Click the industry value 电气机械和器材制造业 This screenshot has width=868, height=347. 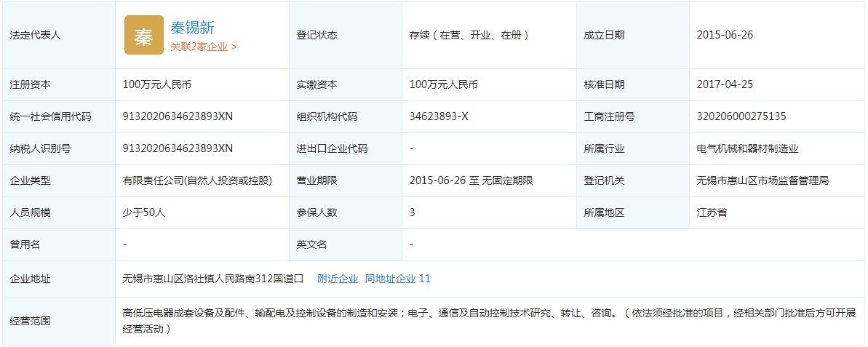pyautogui.click(x=747, y=148)
